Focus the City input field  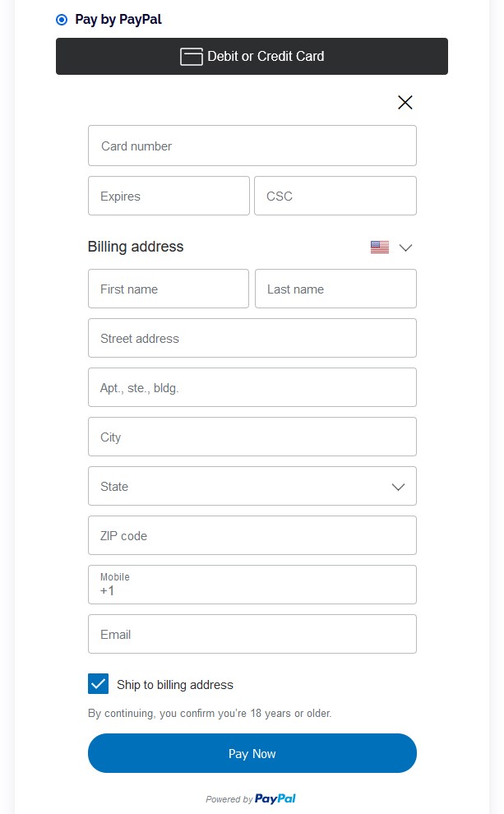point(252,437)
